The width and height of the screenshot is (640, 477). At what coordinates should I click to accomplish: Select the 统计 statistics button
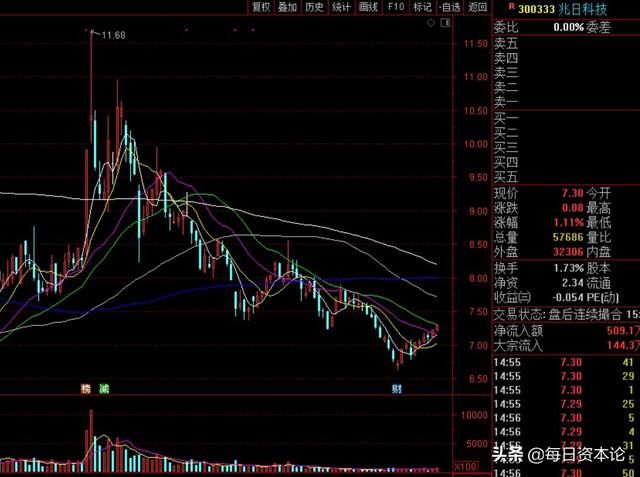pos(341,7)
